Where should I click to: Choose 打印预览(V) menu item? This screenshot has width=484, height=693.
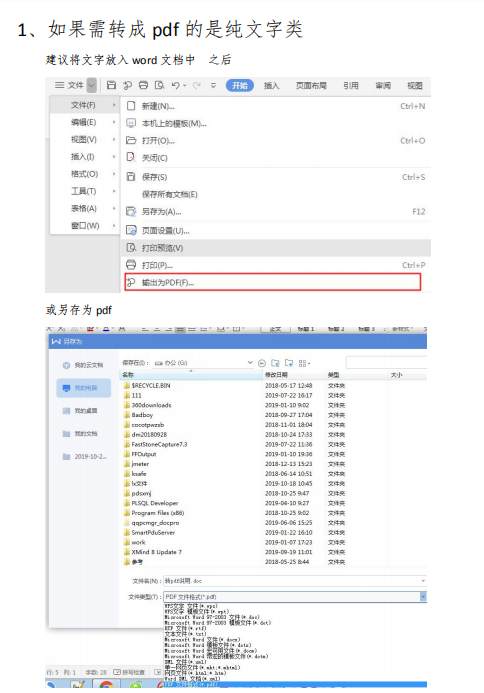276,248
